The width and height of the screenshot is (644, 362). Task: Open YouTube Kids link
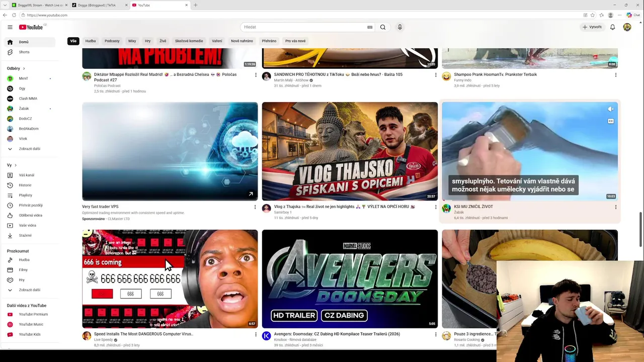coord(30,334)
